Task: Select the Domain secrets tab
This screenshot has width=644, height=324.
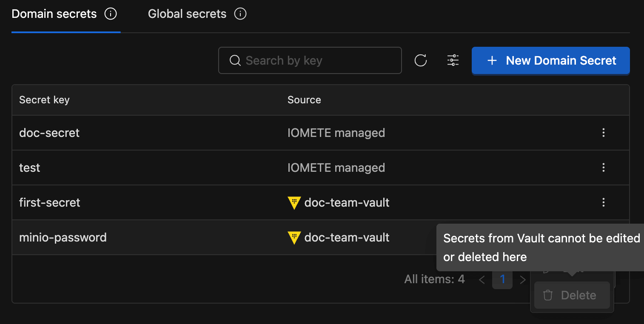Action: tap(54, 14)
